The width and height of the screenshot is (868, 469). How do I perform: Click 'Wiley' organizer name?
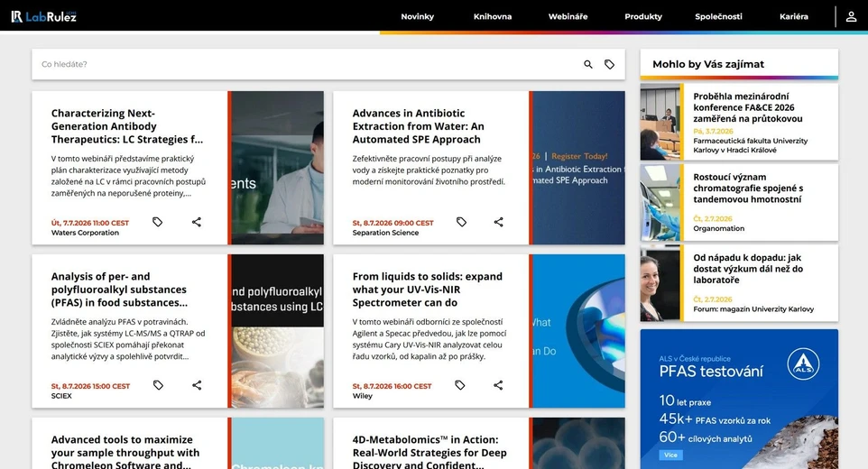point(363,396)
